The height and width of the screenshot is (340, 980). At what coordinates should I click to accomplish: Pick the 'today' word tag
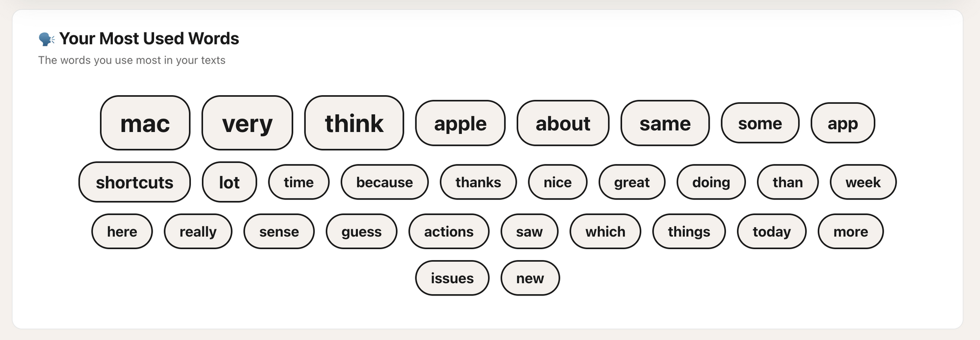771,231
